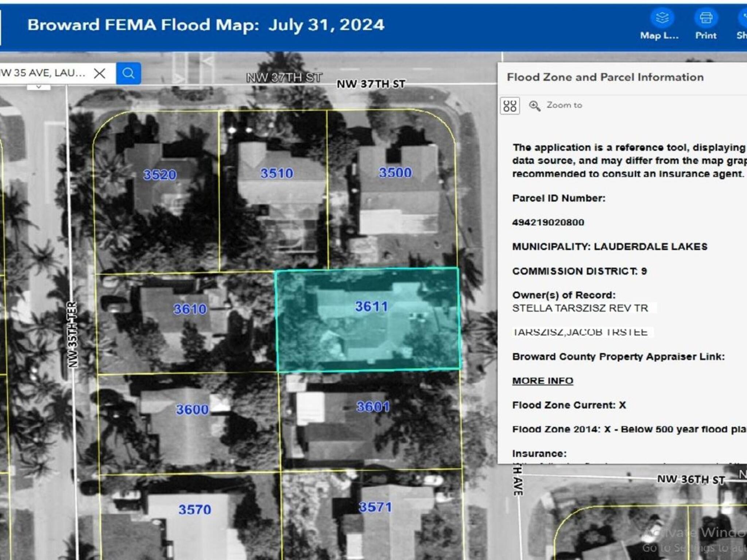This screenshot has width=747, height=560.
Task: Open the Share widget at far right
Action: (743, 18)
